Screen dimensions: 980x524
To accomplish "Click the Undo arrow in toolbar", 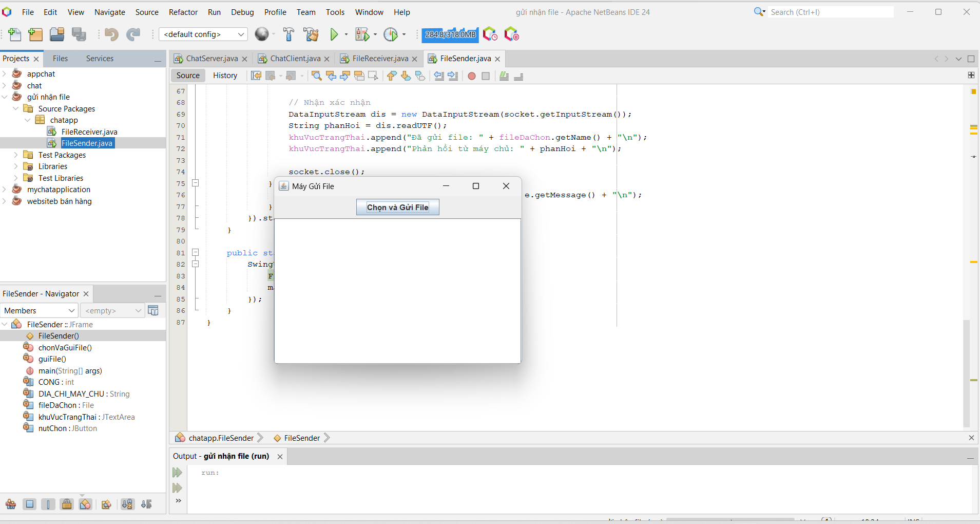I will pos(111,34).
